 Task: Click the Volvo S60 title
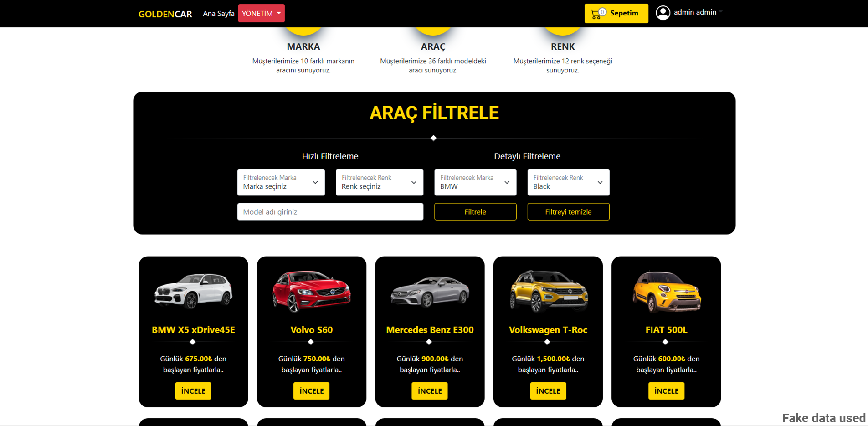(x=312, y=330)
